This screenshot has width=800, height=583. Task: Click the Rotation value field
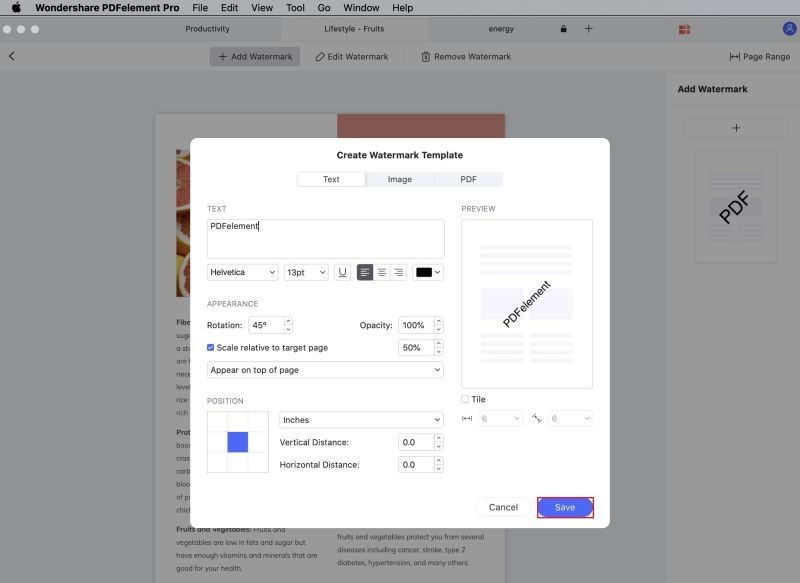(x=266, y=325)
